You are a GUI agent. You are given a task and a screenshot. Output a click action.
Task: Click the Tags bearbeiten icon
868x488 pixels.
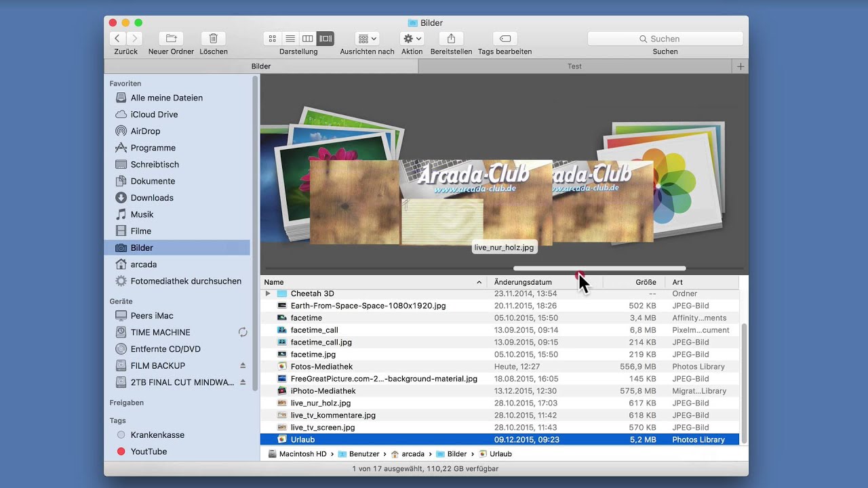click(505, 39)
